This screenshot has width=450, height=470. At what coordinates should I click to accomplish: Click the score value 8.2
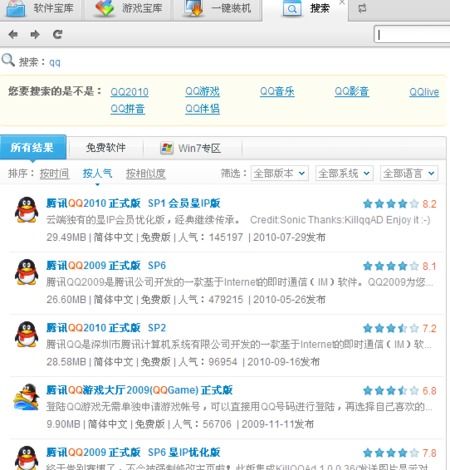(x=429, y=204)
